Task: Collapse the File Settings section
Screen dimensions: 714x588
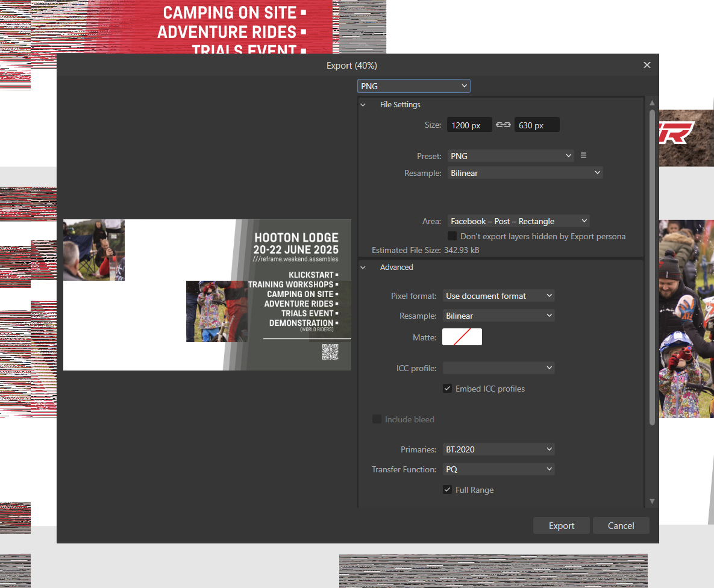Action: click(363, 105)
